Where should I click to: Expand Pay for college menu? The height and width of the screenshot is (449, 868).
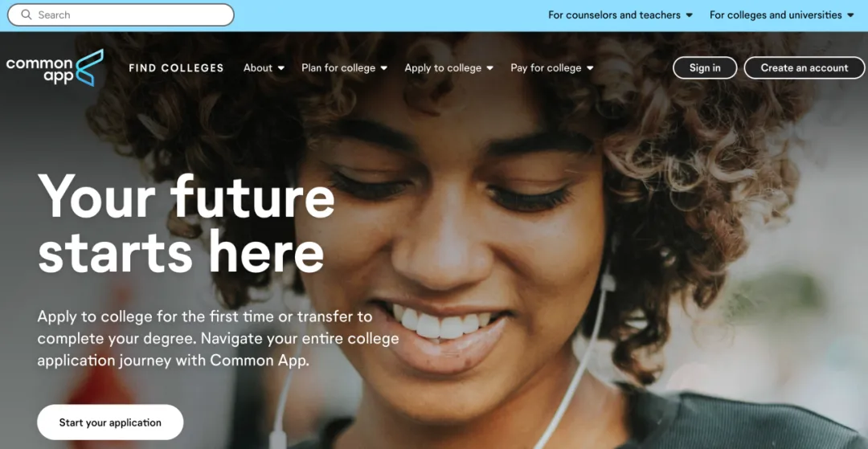(552, 68)
